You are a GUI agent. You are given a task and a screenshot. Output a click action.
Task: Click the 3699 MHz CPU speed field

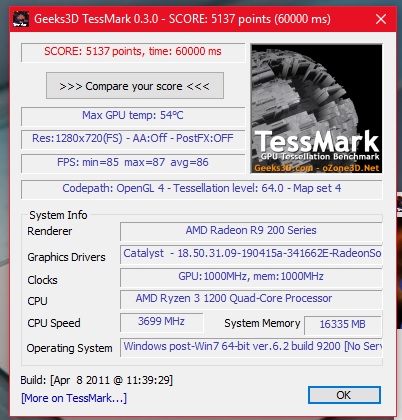[x=162, y=322]
